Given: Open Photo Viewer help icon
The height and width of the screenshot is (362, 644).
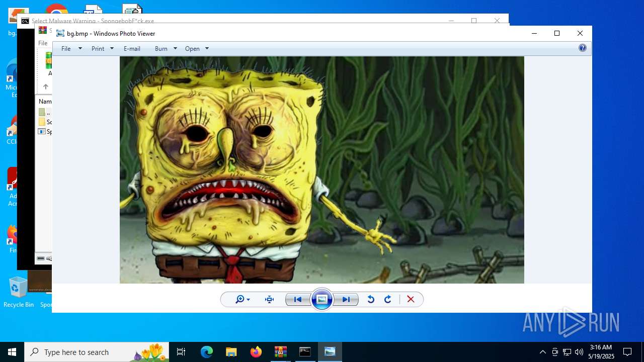Looking at the screenshot, I should [583, 48].
